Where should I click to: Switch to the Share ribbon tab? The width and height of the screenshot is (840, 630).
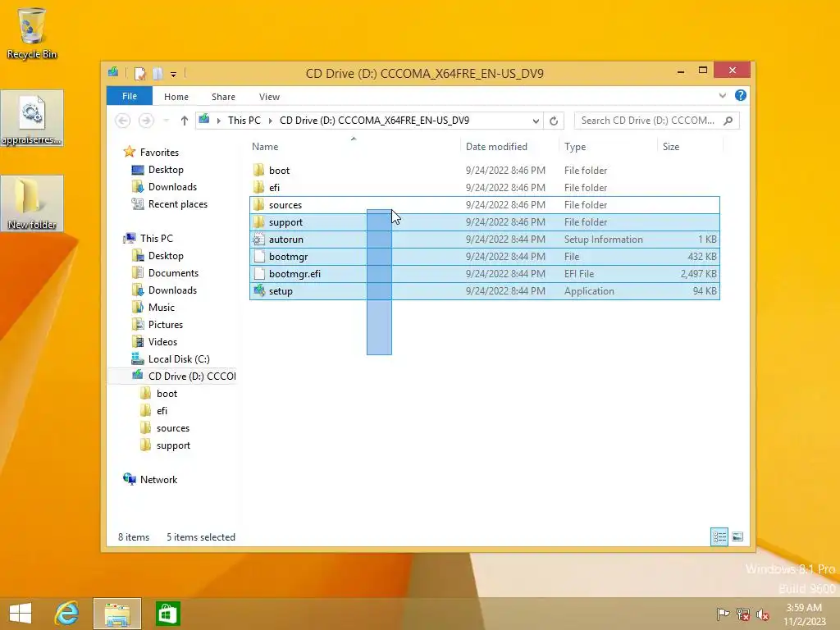223,97
